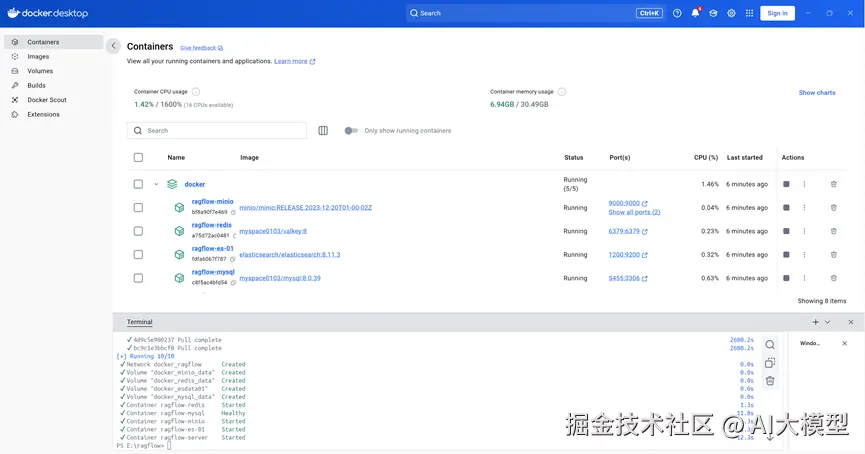
Task: Collapse the sidebar with the chevron button
Action: click(113, 46)
